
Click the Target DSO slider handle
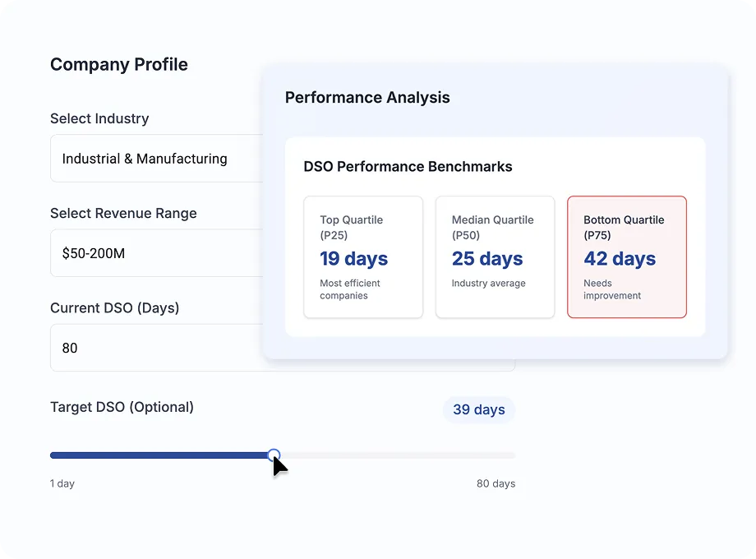click(274, 455)
